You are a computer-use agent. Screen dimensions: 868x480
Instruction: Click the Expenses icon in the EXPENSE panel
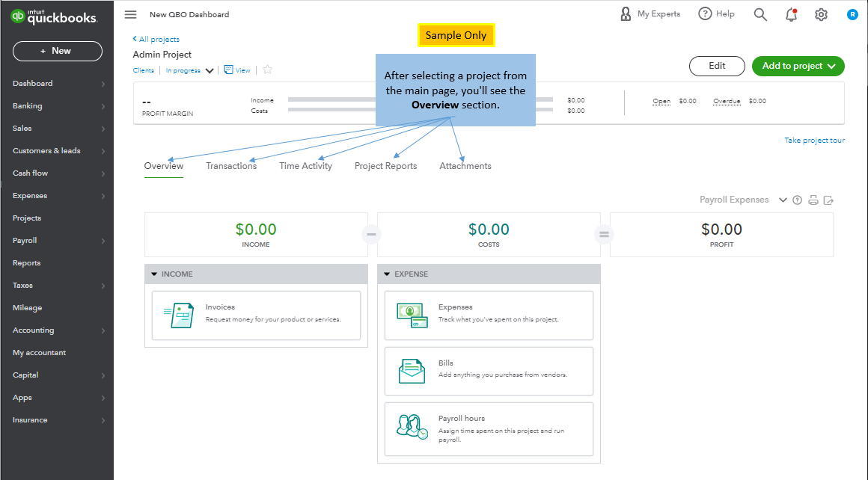[412, 315]
